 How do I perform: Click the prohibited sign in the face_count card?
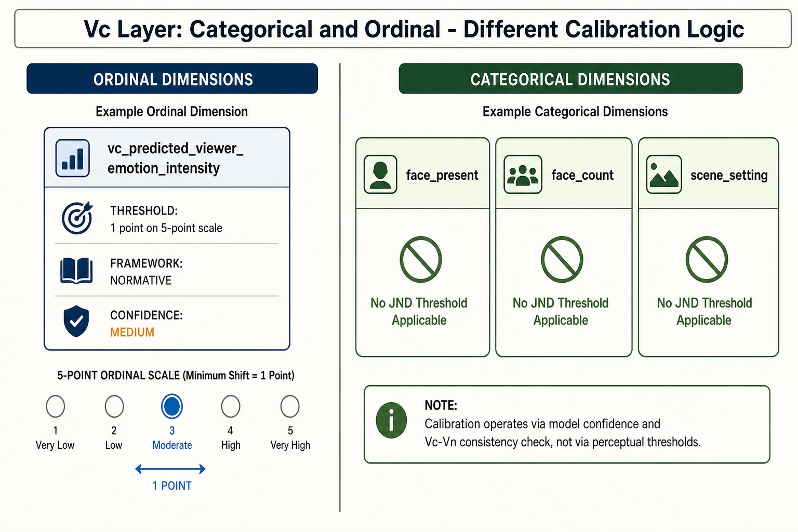click(562, 260)
